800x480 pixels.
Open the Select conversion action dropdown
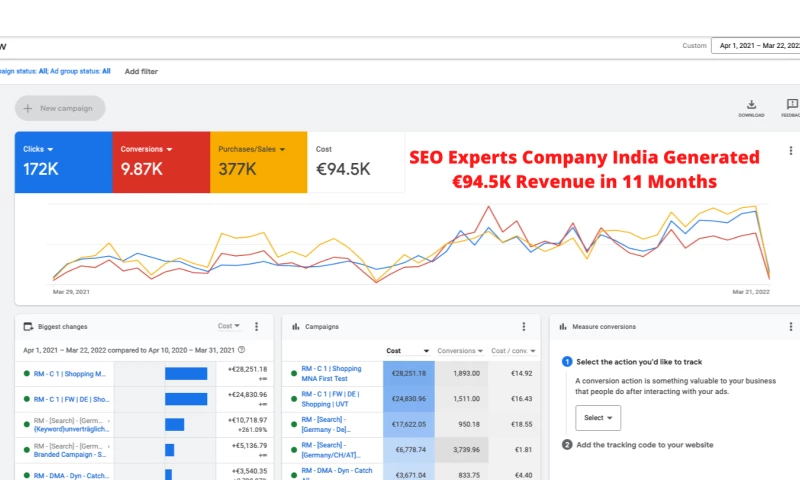pyautogui.click(x=598, y=418)
